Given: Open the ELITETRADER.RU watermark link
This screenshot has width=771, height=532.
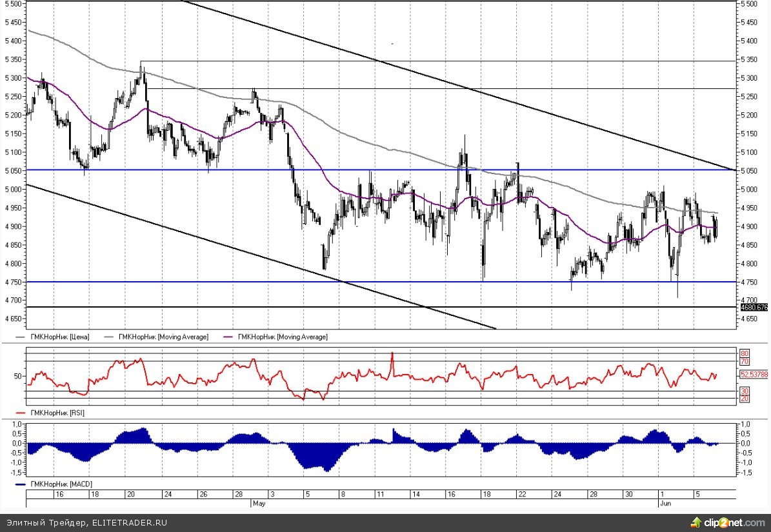Looking at the screenshot, I should pyautogui.click(x=129, y=522).
